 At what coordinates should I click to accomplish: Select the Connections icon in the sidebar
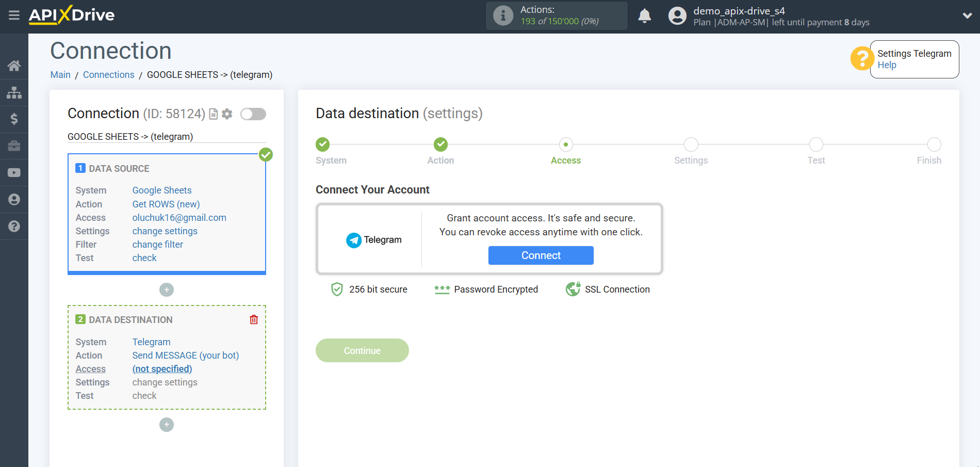[x=14, y=92]
